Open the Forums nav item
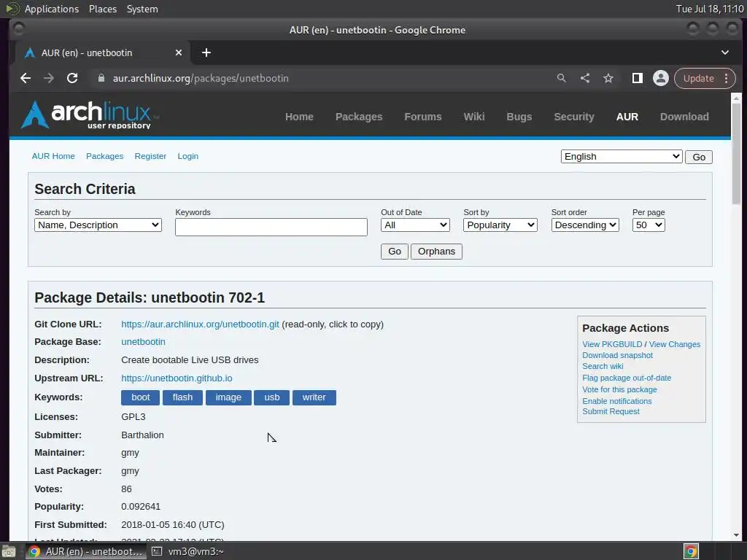Viewport: 747px width, 560px height. tap(423, 117)
